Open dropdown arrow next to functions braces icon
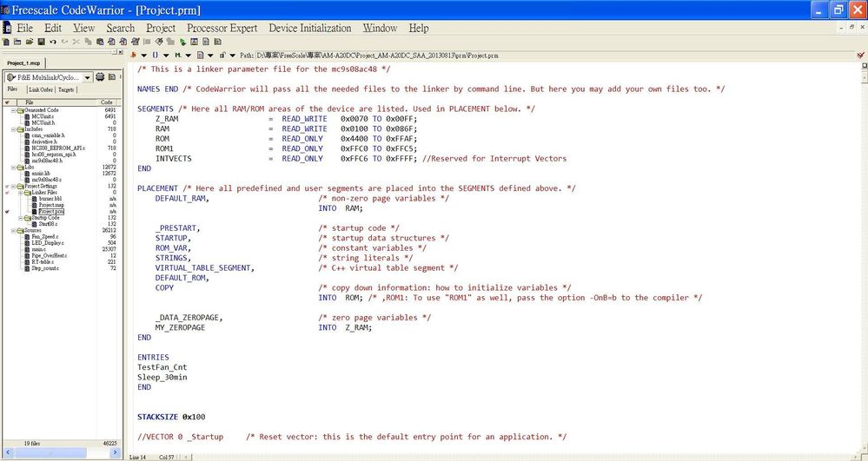868x461 pixels. 166,56
